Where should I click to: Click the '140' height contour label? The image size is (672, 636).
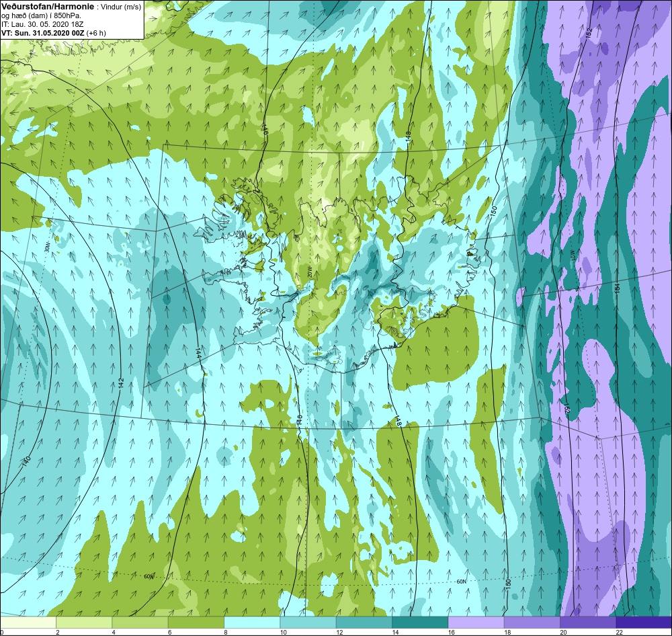(x=26, y=461)
